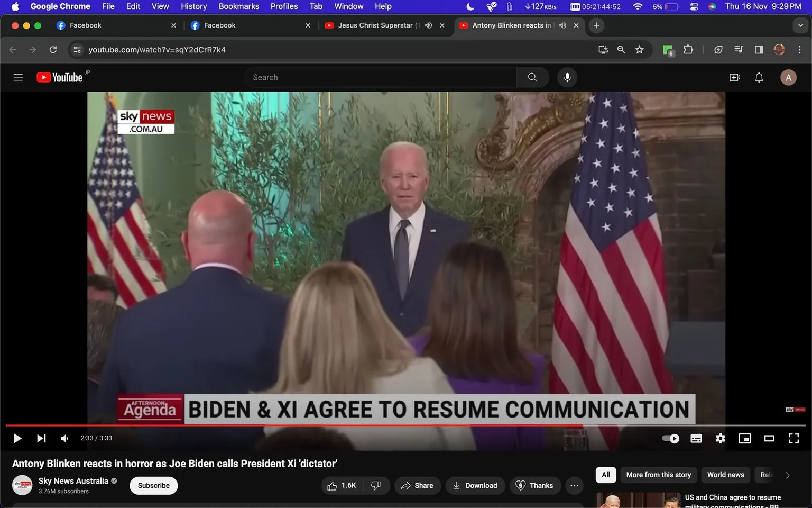This screenshot has height=508, width=812.
Task: Open the tab search chevron
Action: (x=800, y=25)
